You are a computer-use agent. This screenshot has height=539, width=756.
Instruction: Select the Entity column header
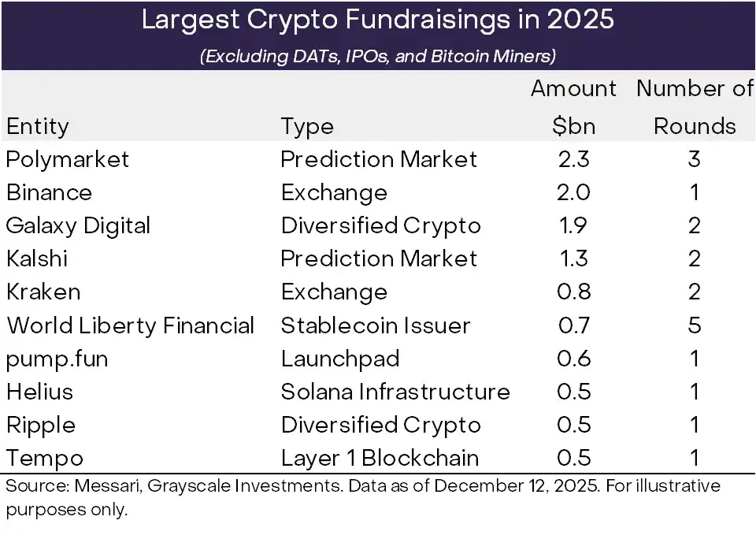tap(37, 126)
